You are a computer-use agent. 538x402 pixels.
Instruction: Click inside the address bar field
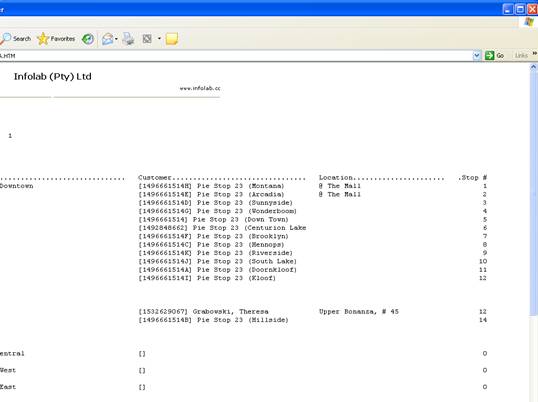[236, 56]
